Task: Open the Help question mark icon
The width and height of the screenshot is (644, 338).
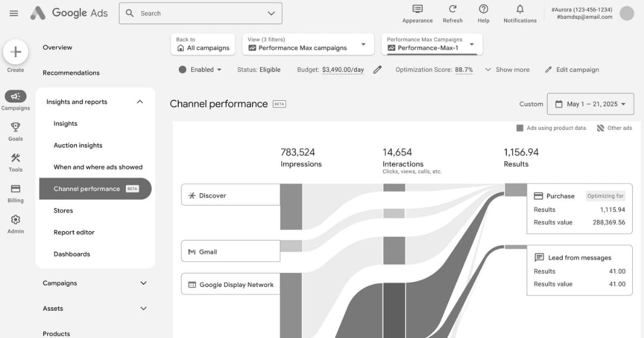Action: coord(484,9)
